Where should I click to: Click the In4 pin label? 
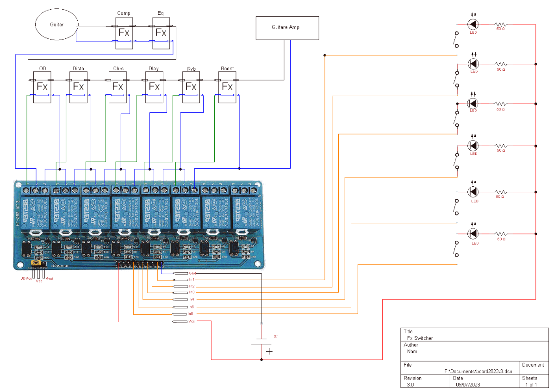tap(191, 300)
